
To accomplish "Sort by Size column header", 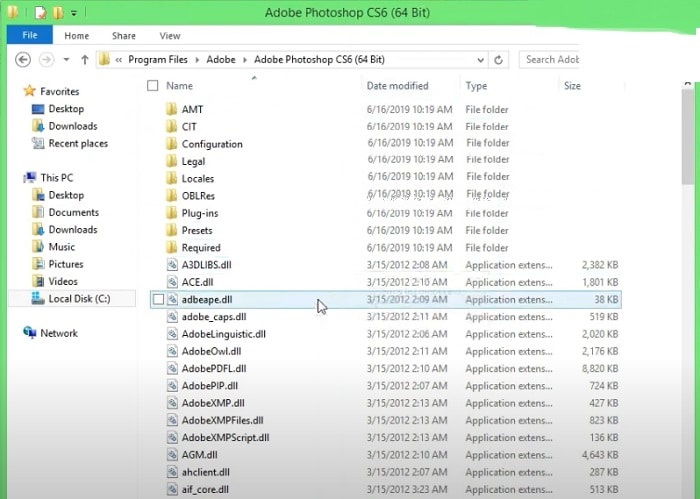I will 572,86.
